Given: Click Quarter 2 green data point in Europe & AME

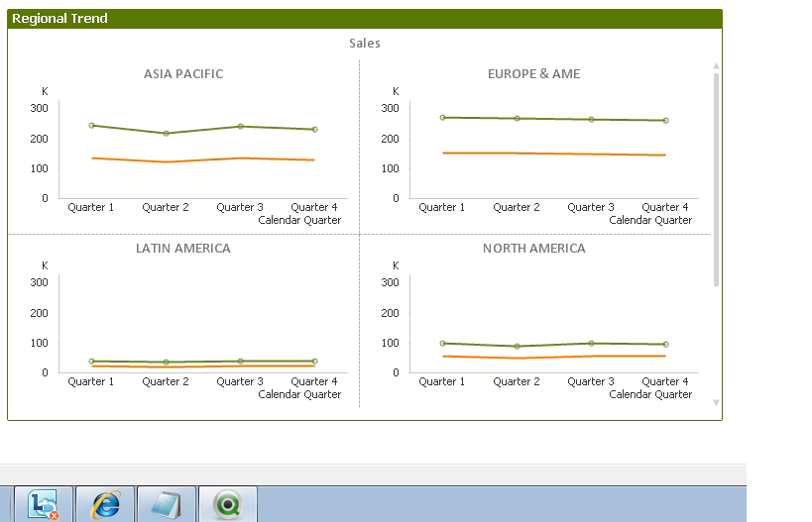Looking at the screenshot, I should click(x=517, y=119).
